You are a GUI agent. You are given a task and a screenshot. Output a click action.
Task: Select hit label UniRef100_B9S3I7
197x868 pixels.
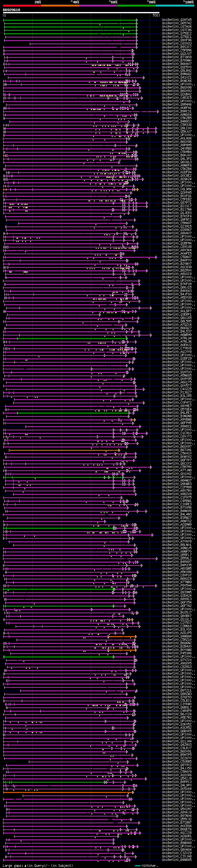(177, 47)
